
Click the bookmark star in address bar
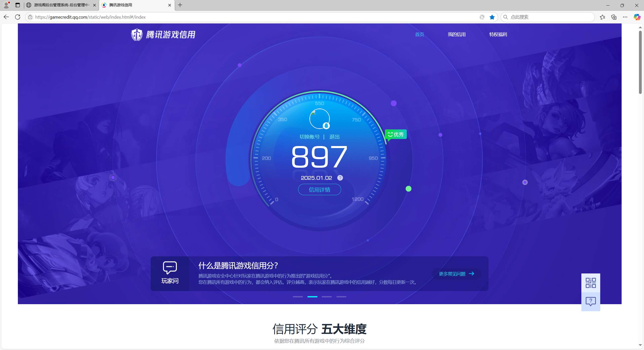coord(492,17)
